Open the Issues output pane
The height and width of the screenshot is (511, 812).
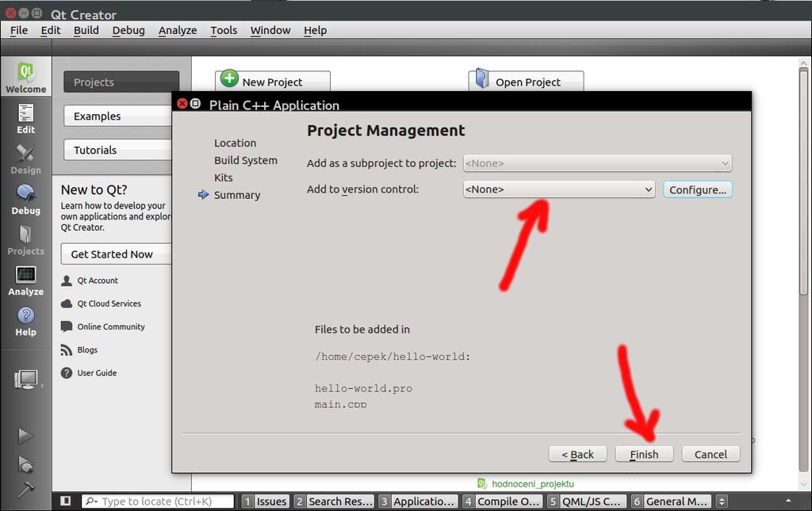click(265, 501)
